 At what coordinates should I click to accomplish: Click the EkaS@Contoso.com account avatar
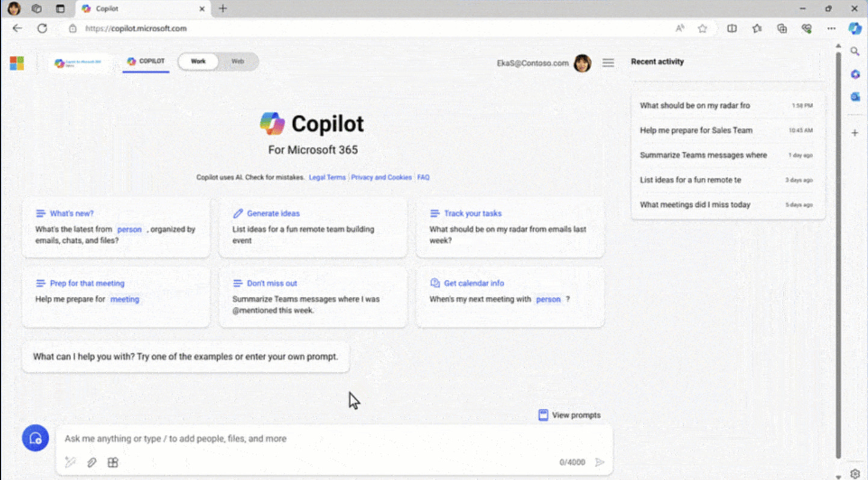[x=582, y=63]
